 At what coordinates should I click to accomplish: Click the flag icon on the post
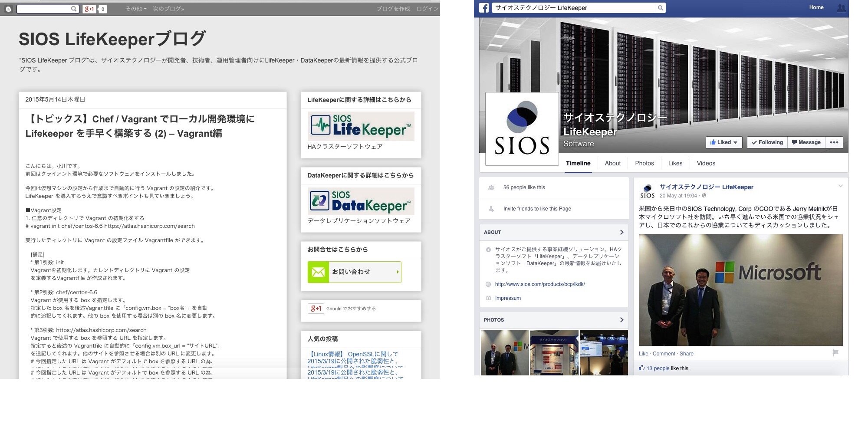coord(835,353)
